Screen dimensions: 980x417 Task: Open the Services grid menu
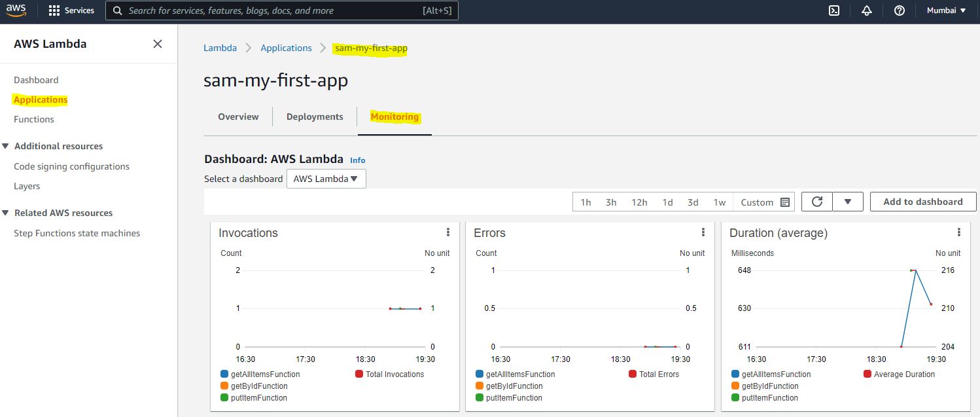pos(54,10)
